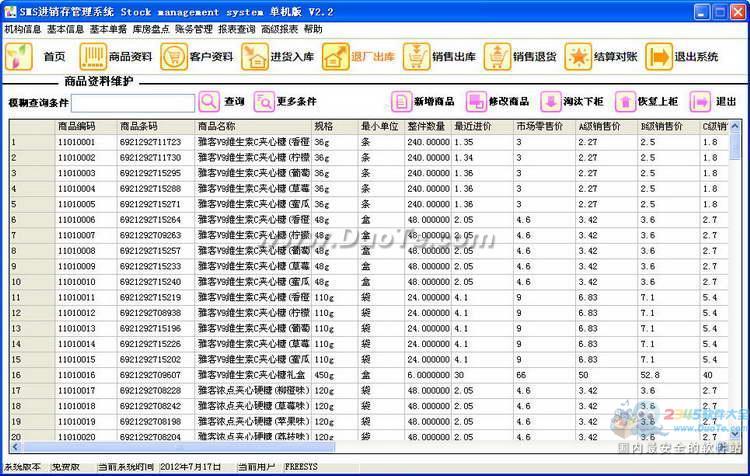Click 450g spec cell in row 16
This screenshot has width=750, height=476.
[334, 375]
